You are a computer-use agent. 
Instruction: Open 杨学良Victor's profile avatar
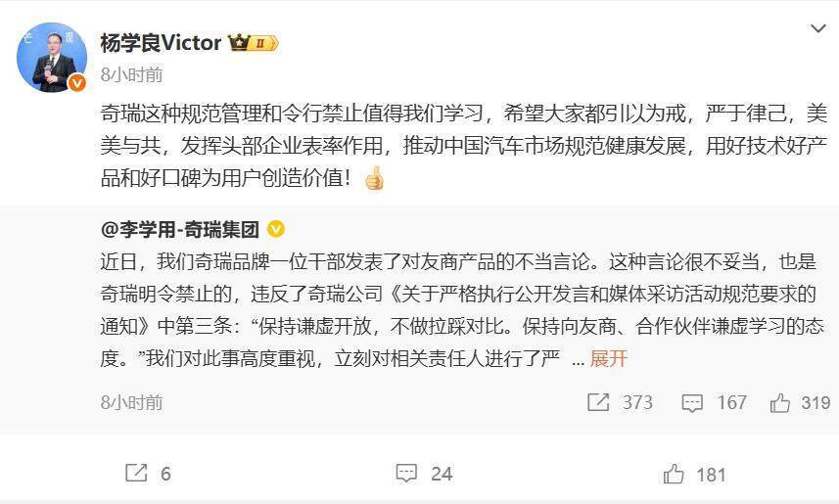[x=51, y=57]
